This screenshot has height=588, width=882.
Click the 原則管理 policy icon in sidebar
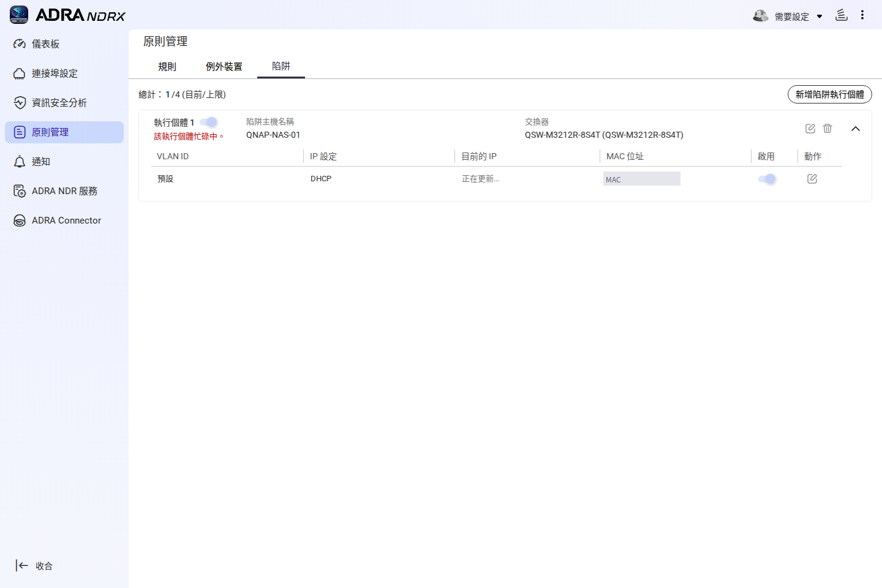click(20, 132)
